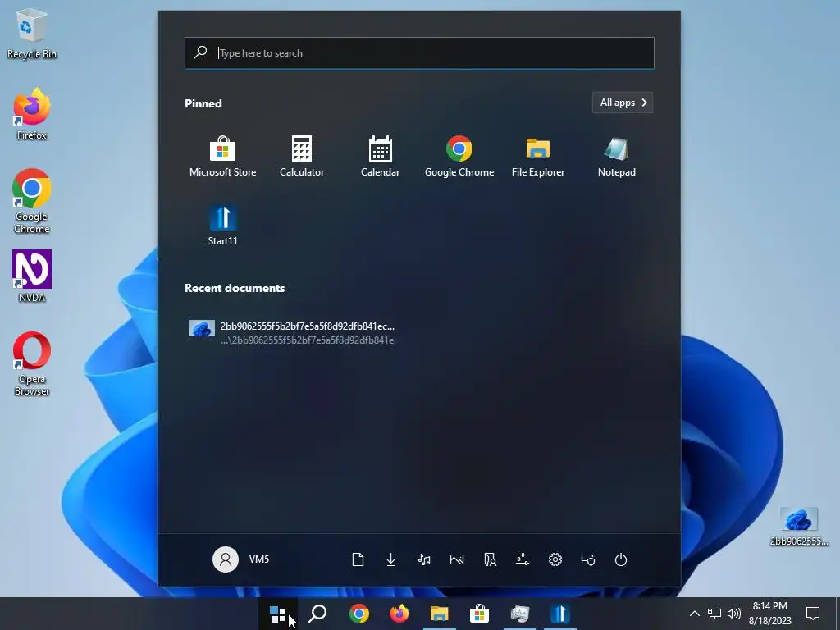The height and width of the screenshot is (630, 840).
Task: Open network status tray icon
Action: (714, 614)
